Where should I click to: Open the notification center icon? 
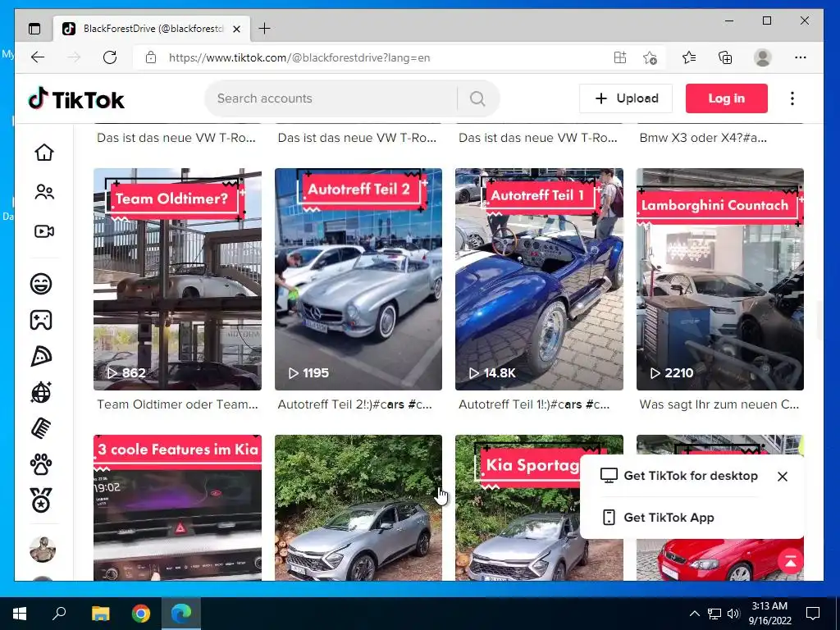point(813,614)
